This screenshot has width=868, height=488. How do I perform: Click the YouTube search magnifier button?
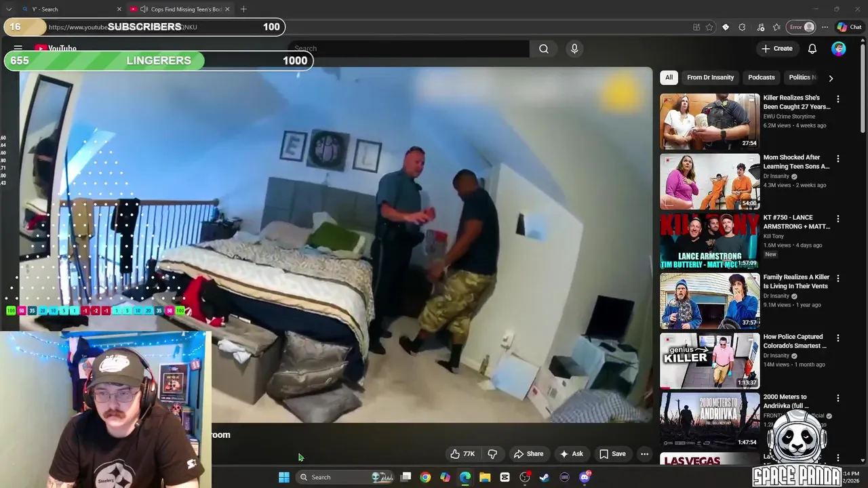pos(544,49)
